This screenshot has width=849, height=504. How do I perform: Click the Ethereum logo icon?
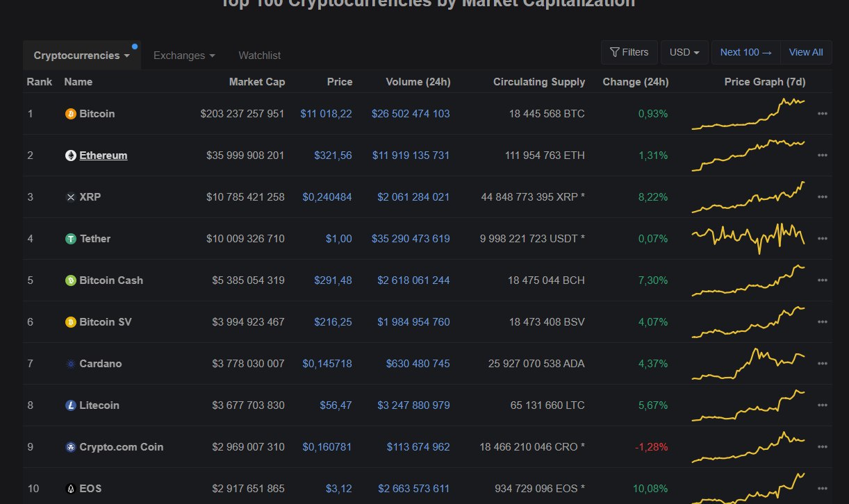[70, 156]
